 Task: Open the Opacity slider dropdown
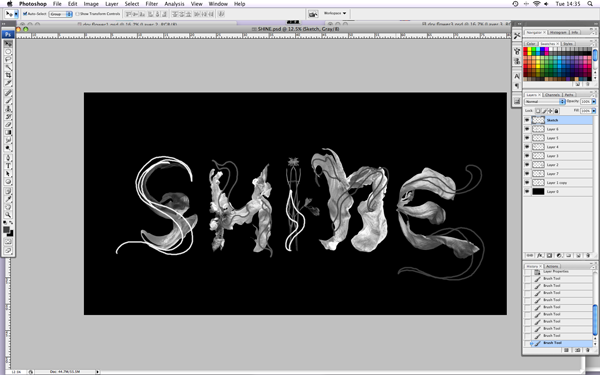pos(594,101)
